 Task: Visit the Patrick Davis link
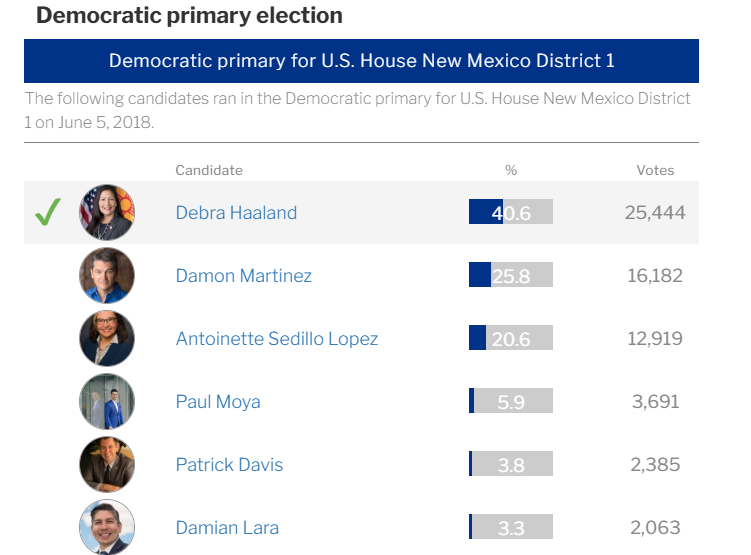229,464
